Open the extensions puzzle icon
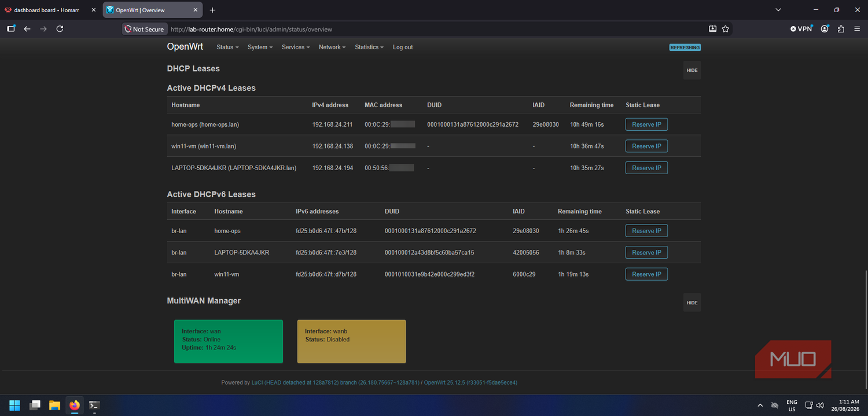Image resolution: width=868 pixels, height=416 pixels. pos(841,29)
